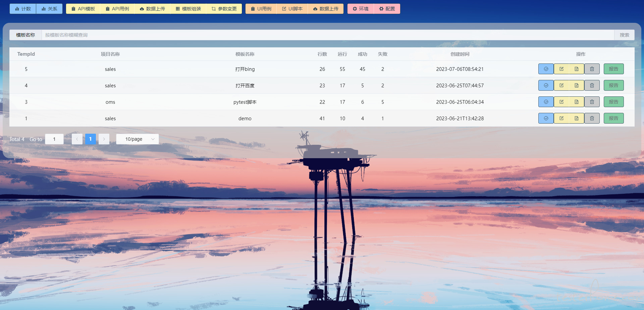Open 报告 report for pytest脚本 row
644x310 pixels.
point(613,102)
